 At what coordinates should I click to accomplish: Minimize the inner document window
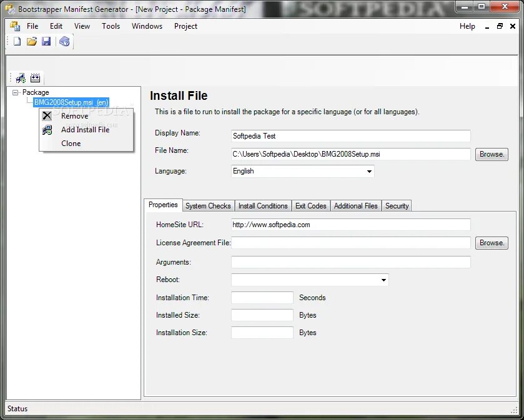coord(487,26)
